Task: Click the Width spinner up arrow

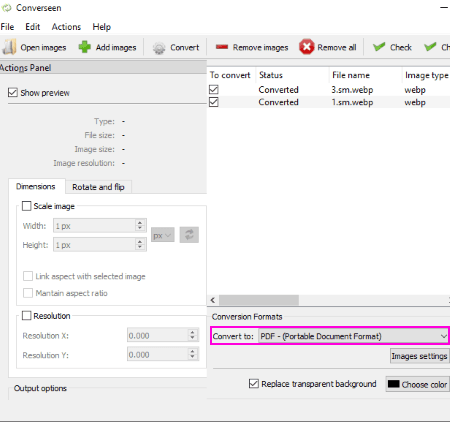Action: click(140, 222)
